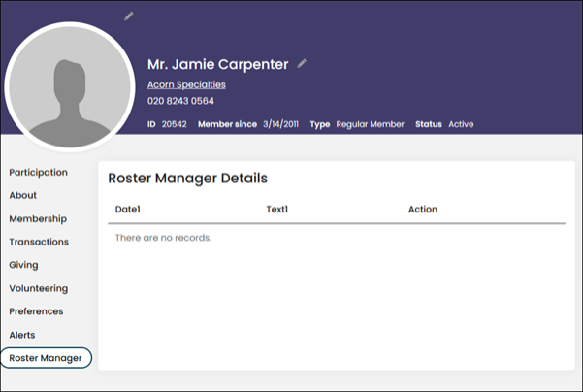This screenshot has height=392, width=583.
Task: Click the Active status value
Action: (461, 124)
